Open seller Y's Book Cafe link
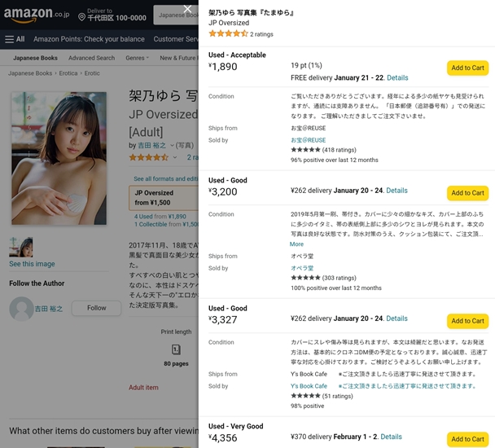The image size is (495, 448). pos(383,386)
